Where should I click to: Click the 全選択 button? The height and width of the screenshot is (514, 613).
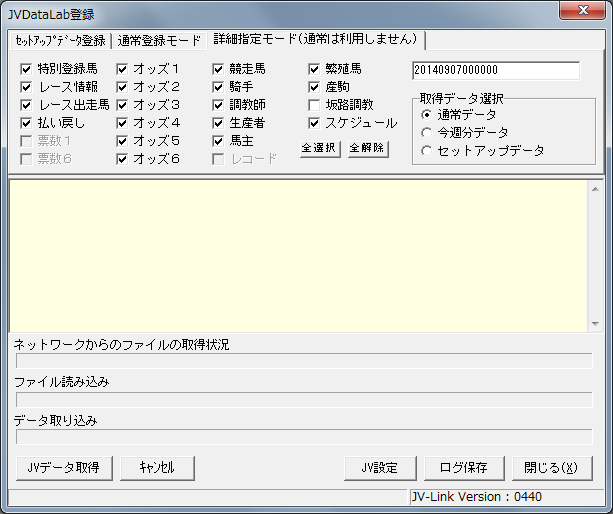[320, 149]
